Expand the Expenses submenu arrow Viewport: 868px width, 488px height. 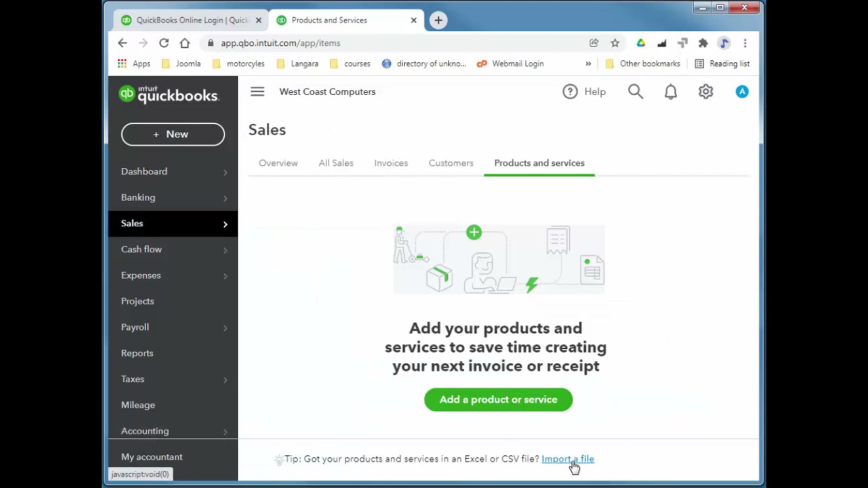point(225,276)
